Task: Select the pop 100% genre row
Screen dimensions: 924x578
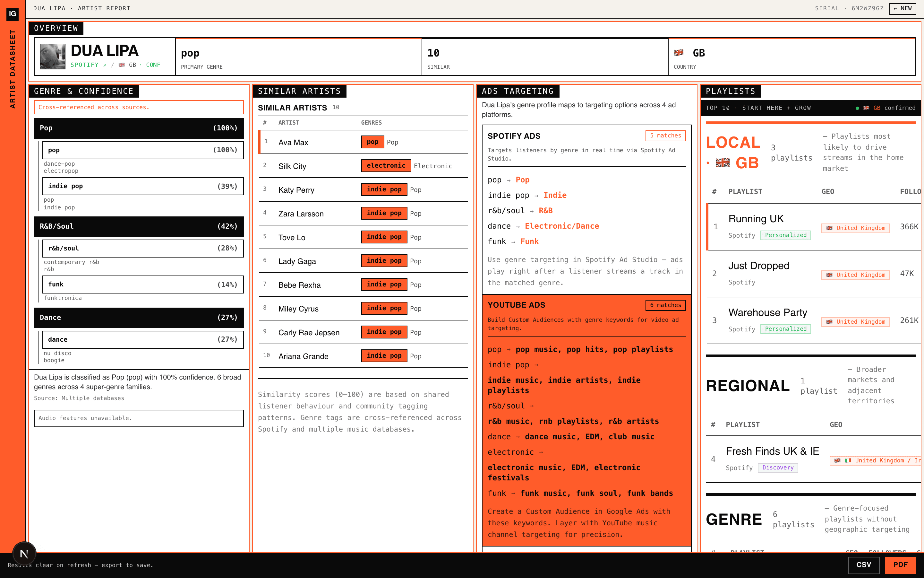Action: 143,150
